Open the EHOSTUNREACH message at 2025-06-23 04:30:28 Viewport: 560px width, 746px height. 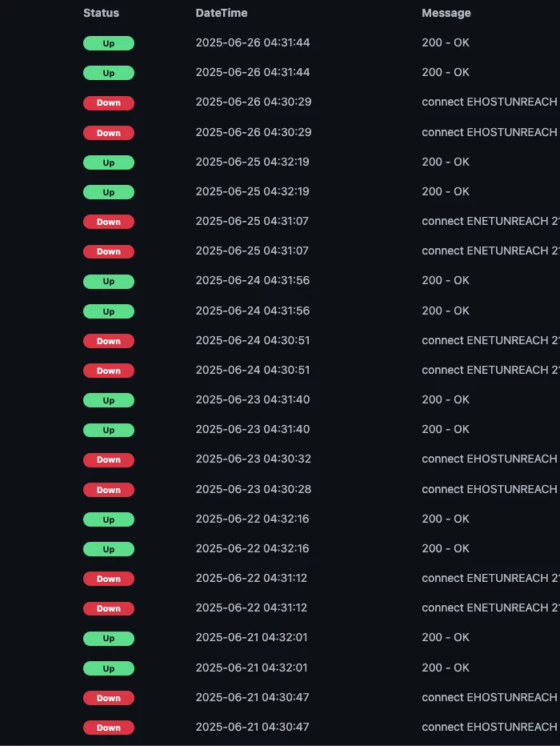pyautogui.click(x=490, y=489)
